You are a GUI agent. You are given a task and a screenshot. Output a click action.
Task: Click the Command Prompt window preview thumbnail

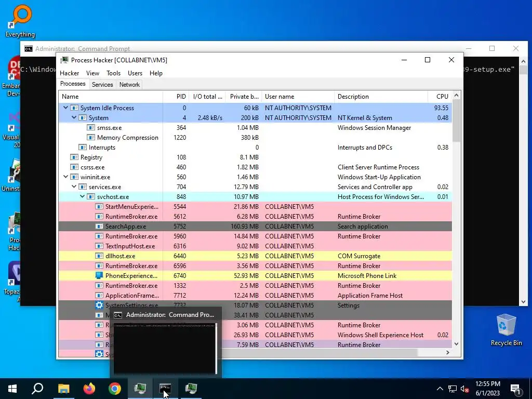point(165,349)
